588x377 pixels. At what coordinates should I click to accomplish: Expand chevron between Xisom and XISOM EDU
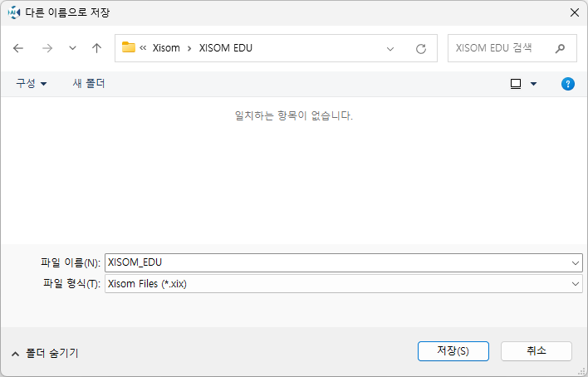[x=189, y=48]
